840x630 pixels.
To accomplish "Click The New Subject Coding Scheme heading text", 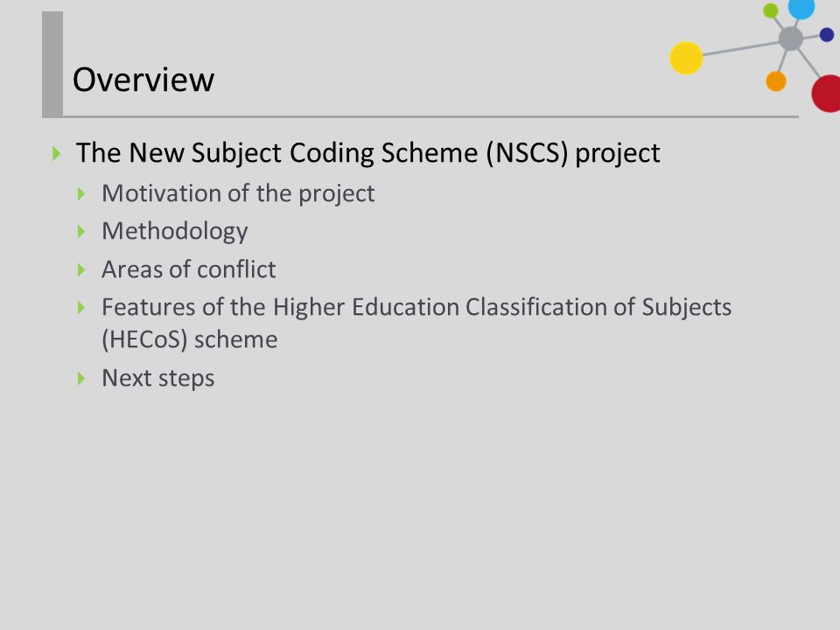I will tap(368, 153).
